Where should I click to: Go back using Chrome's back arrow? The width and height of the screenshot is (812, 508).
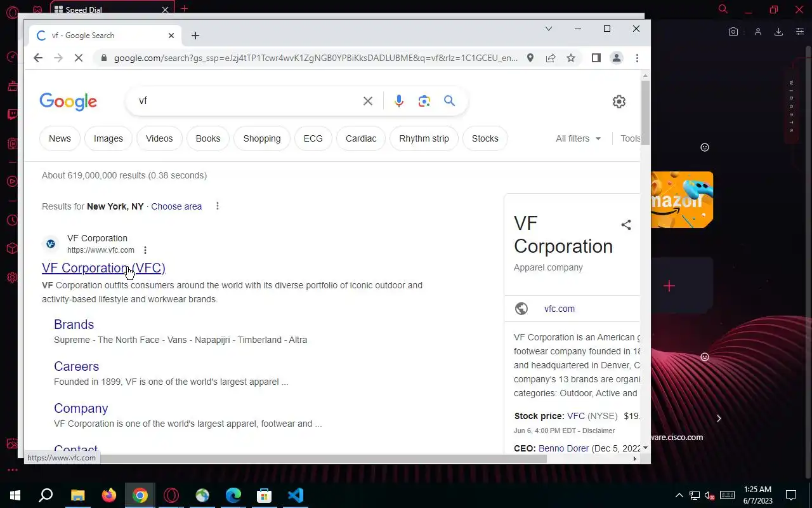tap(38, 58)
